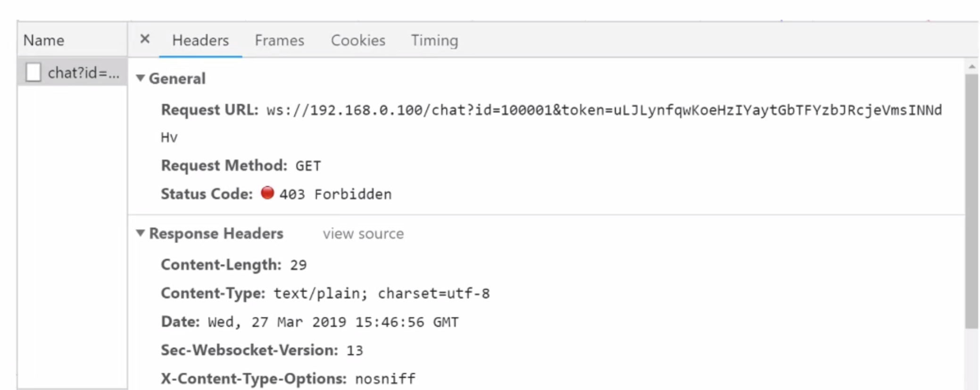Click the Date header value
The height and width of the screenshot is (390, 980).
[x=333, y=322]
